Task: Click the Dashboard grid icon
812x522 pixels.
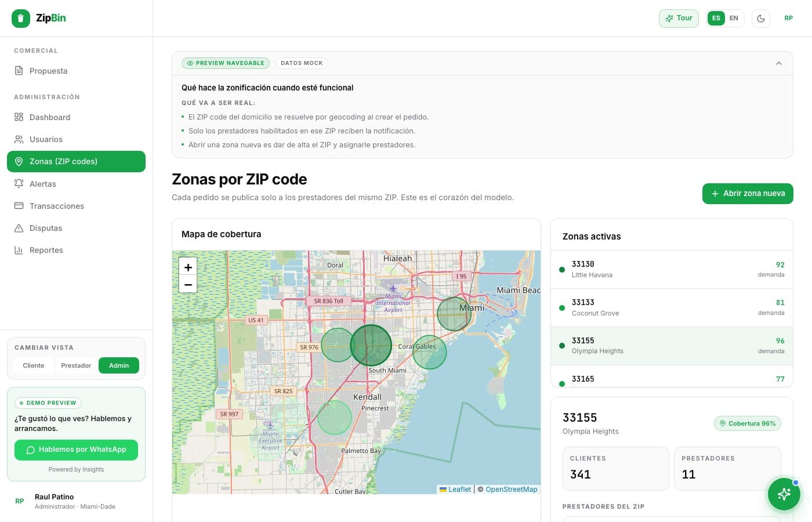Action: pos(19,117)
